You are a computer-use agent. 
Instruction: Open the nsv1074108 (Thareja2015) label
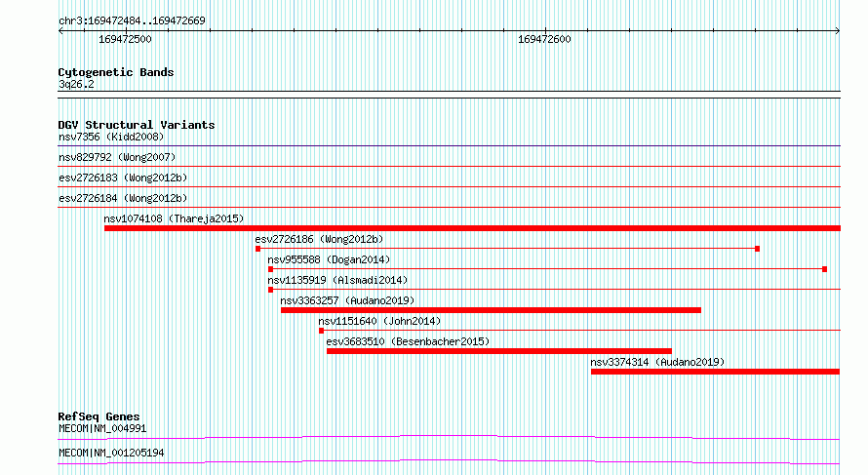coord(174,218)
